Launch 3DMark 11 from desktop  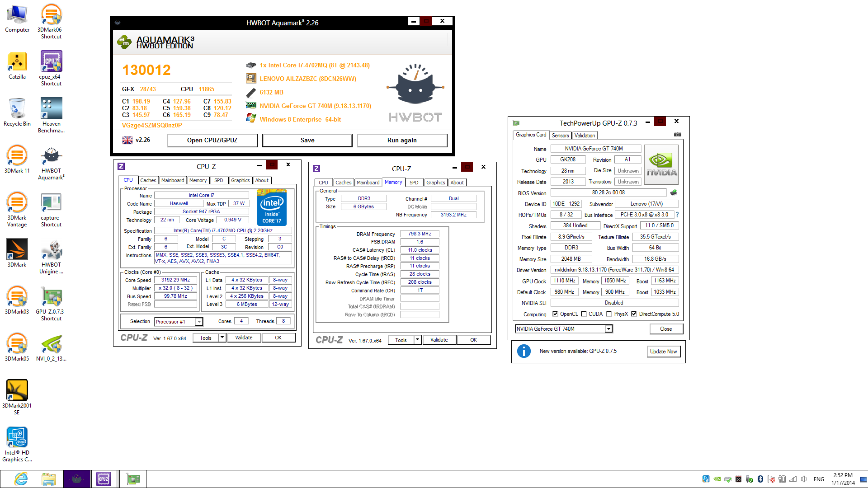tap(17, 160)
